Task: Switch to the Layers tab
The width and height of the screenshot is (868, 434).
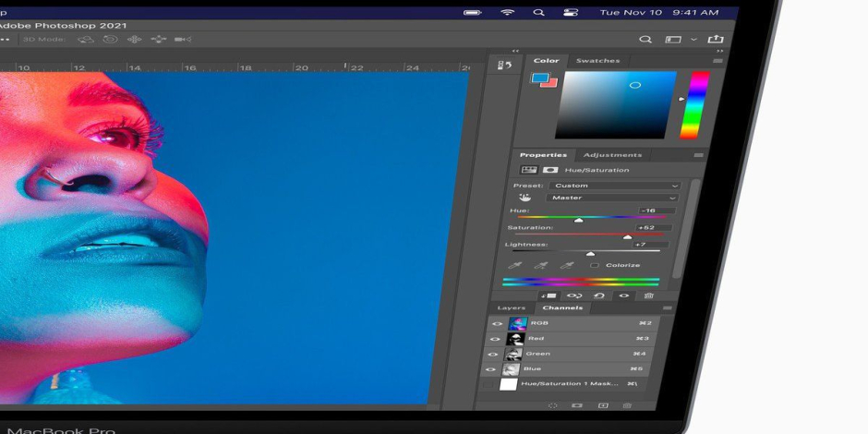Action: click(511, 307)
